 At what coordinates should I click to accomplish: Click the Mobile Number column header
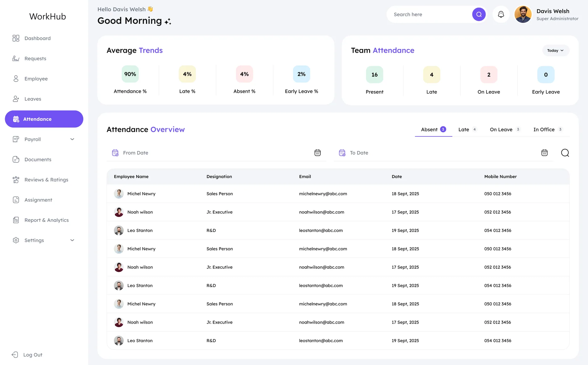click(x=500, y=177)
